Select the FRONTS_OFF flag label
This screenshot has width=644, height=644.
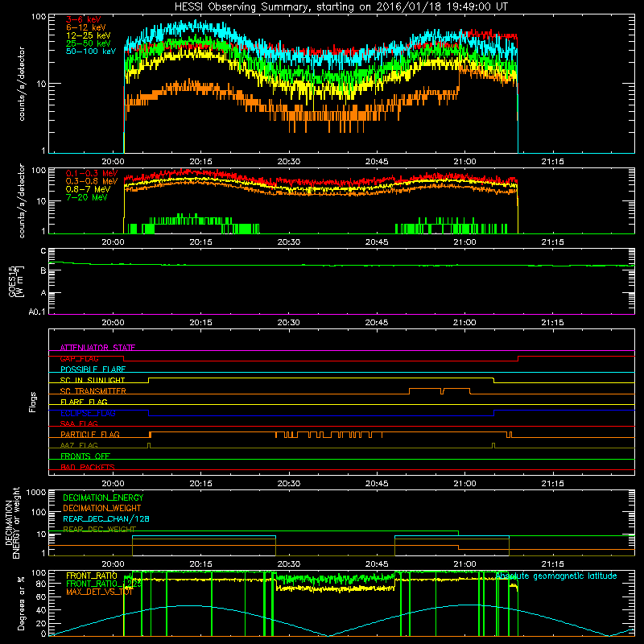85,456
